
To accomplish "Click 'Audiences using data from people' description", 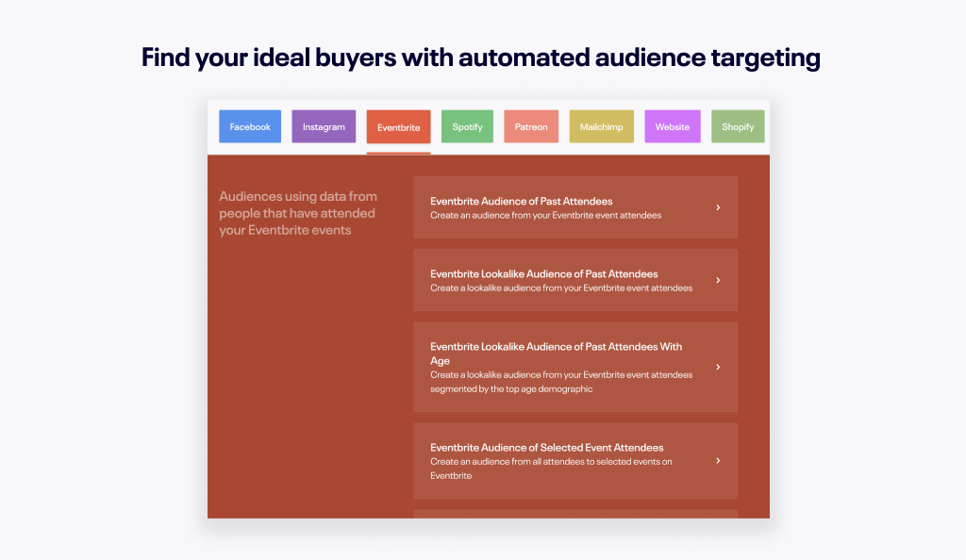I will pyautogui.click(x=298, y=213).
